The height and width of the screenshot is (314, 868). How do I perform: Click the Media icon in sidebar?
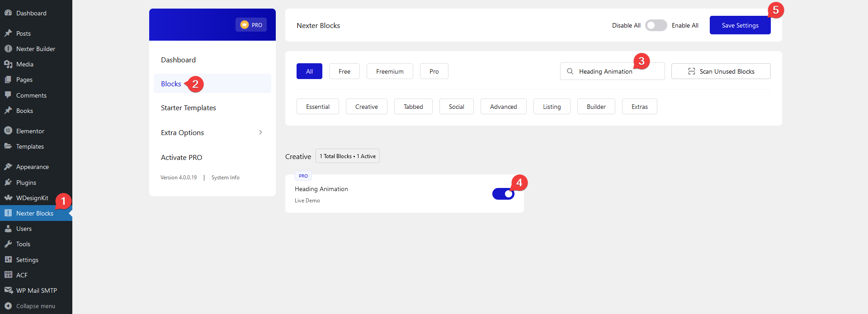(x=8, y=64)
